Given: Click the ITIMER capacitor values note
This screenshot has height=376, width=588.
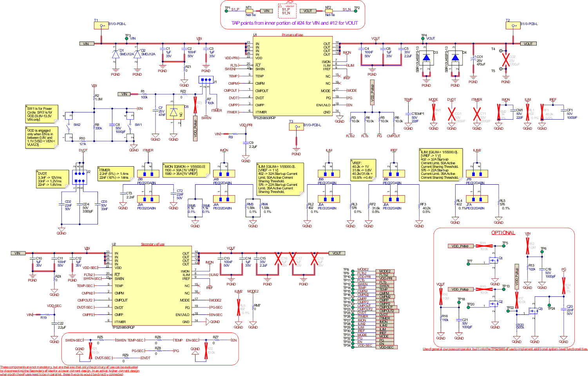Looking at the screenshot, I should tap(115, 174).
